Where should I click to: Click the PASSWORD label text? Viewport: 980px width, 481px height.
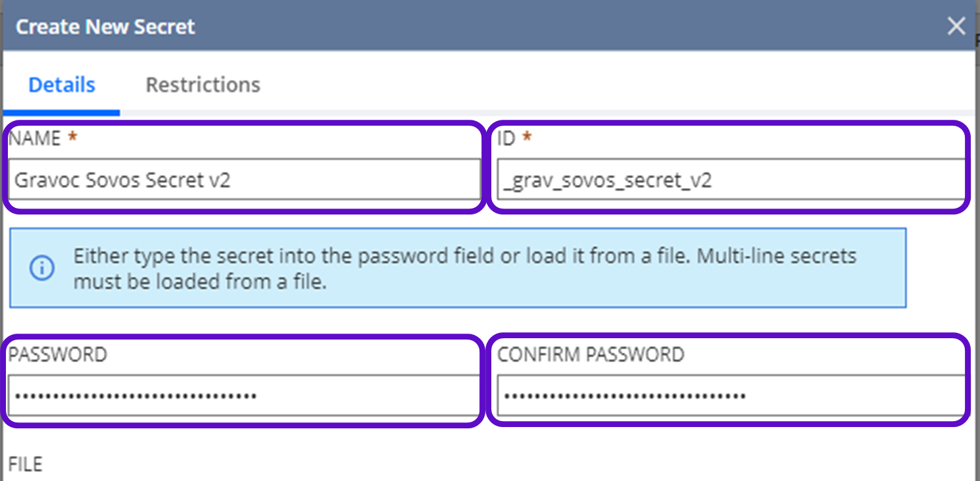[x=58, y=355]
